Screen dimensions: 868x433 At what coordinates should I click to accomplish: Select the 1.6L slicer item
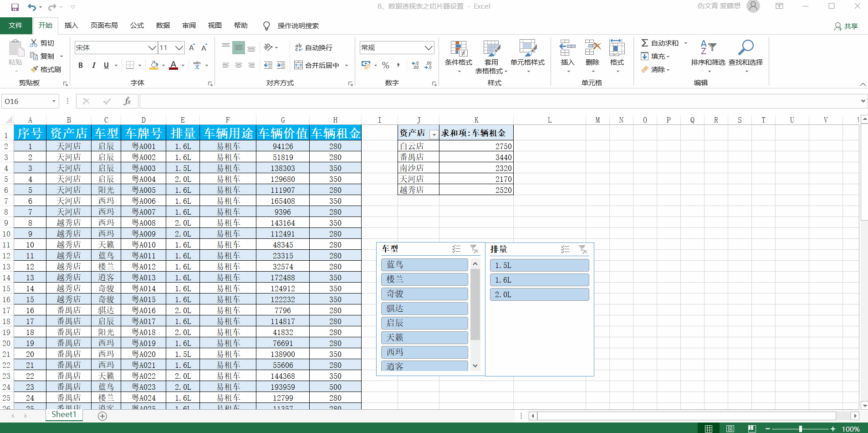click(x=540, y=280)
